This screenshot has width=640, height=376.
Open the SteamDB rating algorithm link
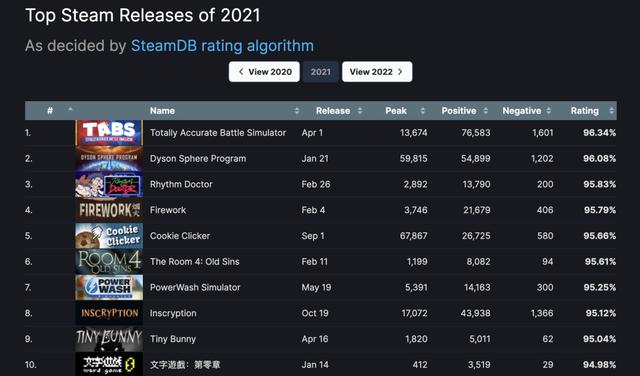click(222, 46)
